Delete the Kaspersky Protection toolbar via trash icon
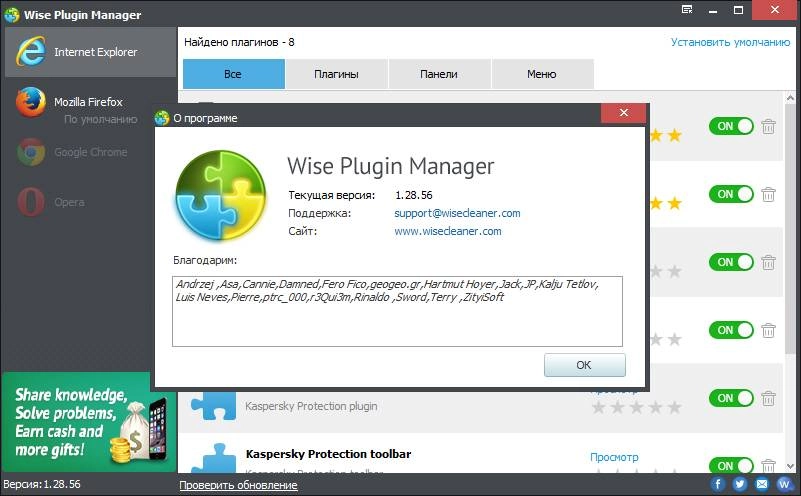The image size is (801, 496). [768, 465]
